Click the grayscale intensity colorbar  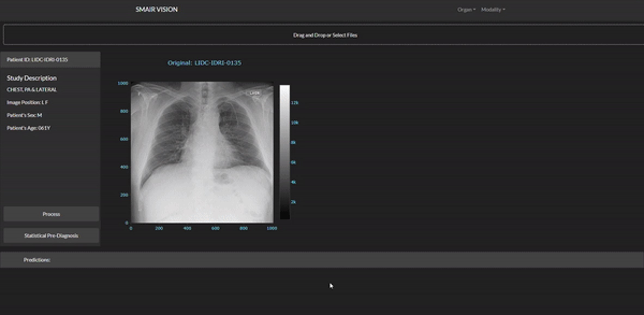[285, 152]
